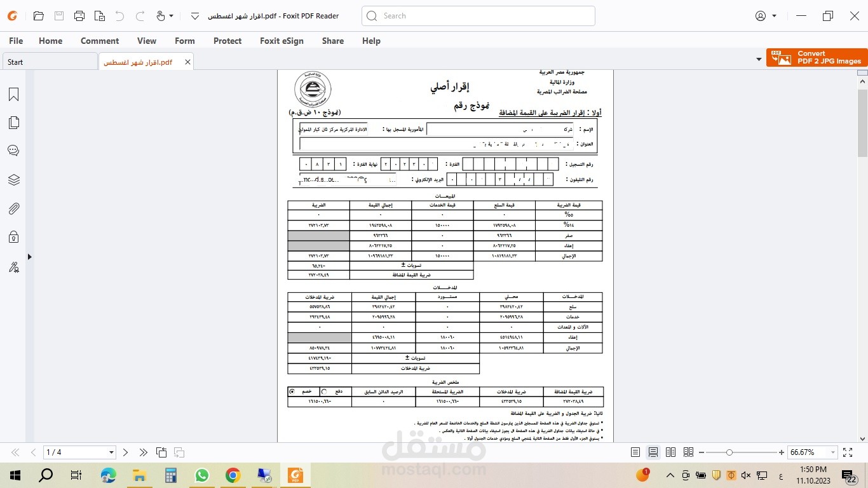Click the create-from-clipboard page icon
Screen dimensions: 868x488
pyautogui.click(x=99, y=16)
